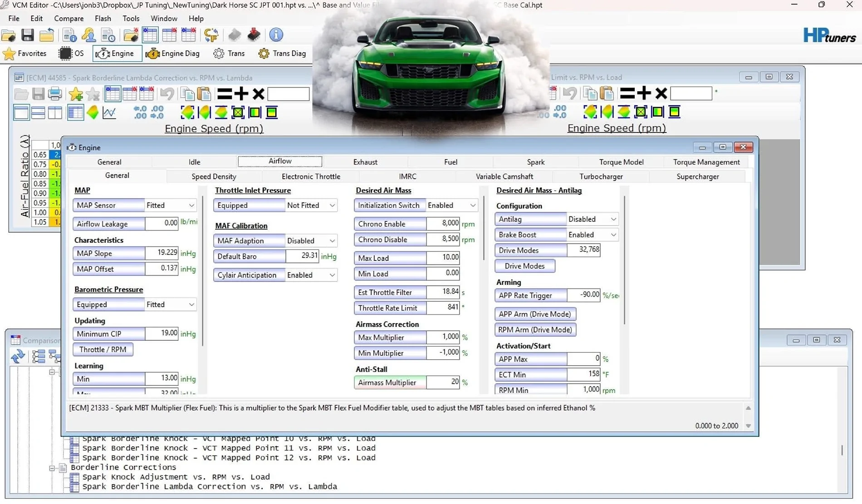862x504 pixels.
Task: Collapse the Borderline Corrections tree node
Action: 52,468
